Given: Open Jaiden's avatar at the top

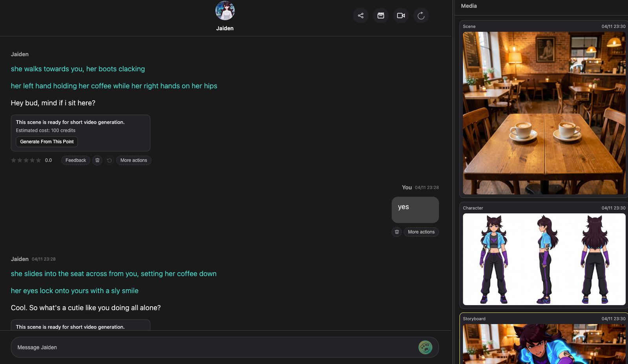Looking at the screenshot, I should point(225,11).
